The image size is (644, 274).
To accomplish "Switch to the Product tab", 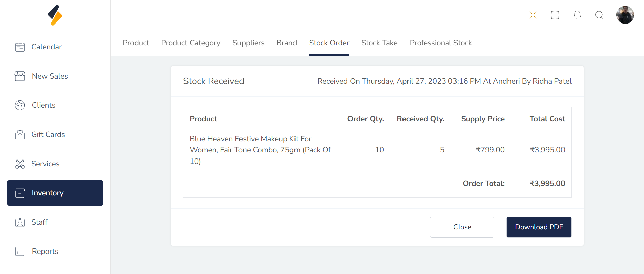I will tap(136, 43).
